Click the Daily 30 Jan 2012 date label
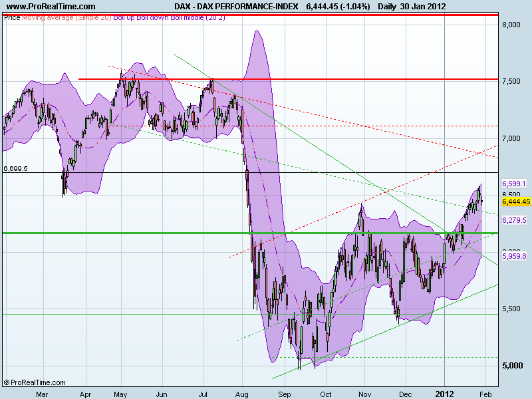The width and height of the screenshot is (532, 399). pyautogui.click(x=412, y=7)
